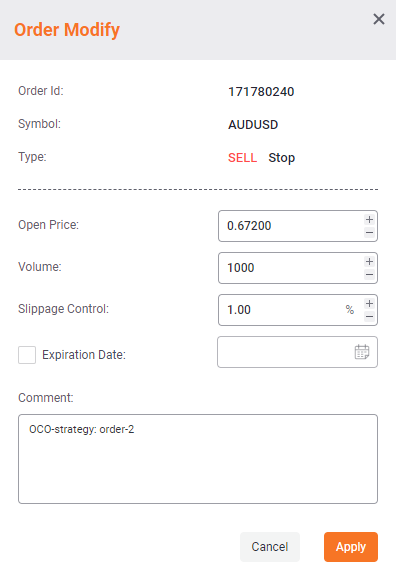Close the Order Modify dialog with the X

click(379, 19)
